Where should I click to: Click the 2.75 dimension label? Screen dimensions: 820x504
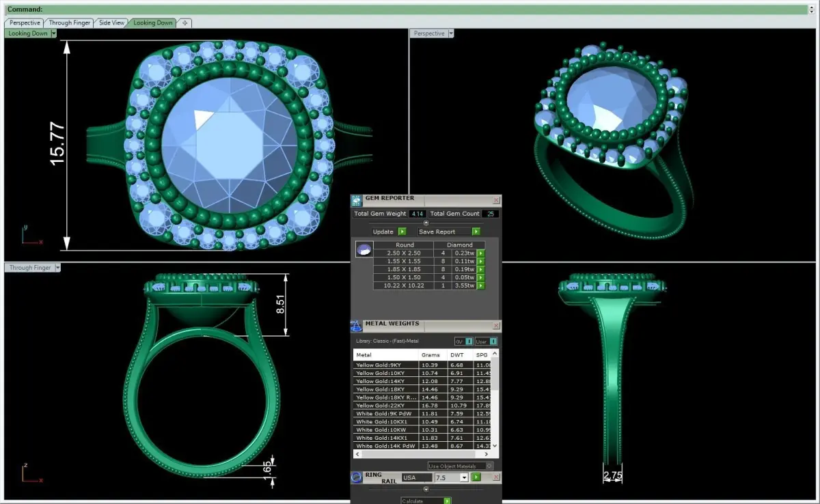click(x=612, y=475)
